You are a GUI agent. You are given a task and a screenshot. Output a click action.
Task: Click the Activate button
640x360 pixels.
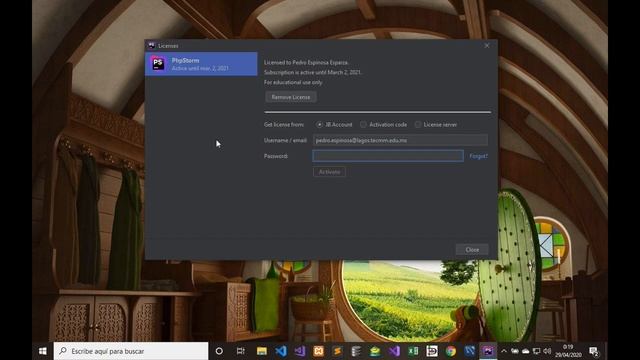[329, 172]
